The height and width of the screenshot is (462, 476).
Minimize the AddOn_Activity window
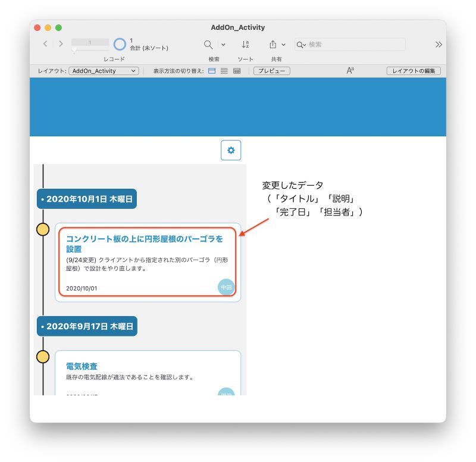pos(48,27)
